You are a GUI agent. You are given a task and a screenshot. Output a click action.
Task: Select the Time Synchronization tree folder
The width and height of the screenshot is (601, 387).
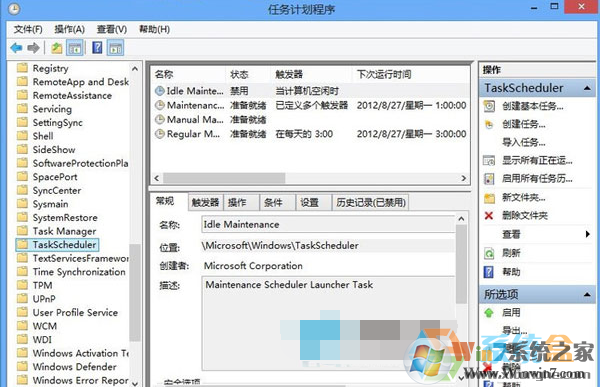pyautogui.click(x=72, y=272)
